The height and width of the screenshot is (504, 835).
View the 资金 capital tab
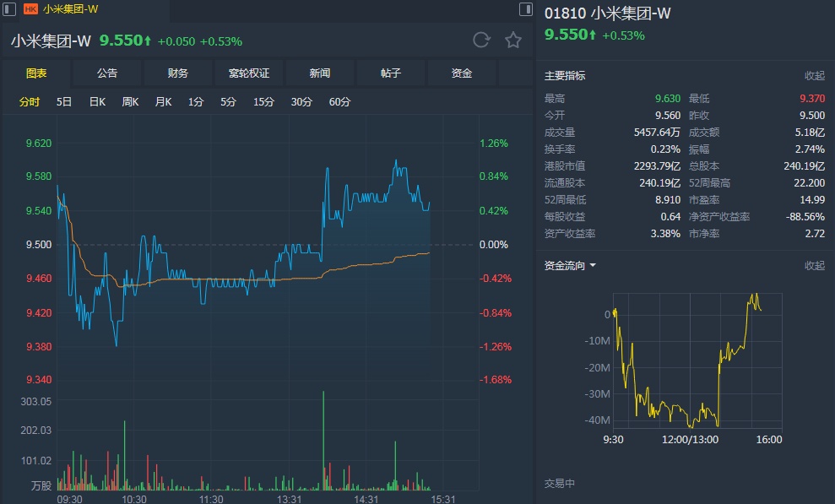[462, 73]
